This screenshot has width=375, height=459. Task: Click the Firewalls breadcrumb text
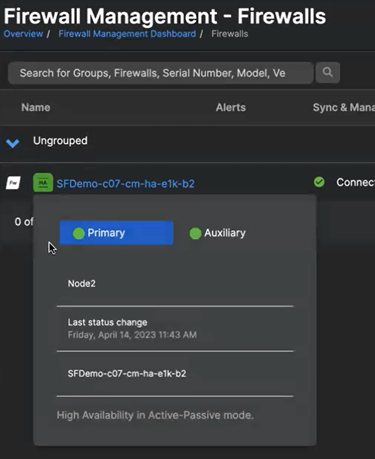click(230, 34)
